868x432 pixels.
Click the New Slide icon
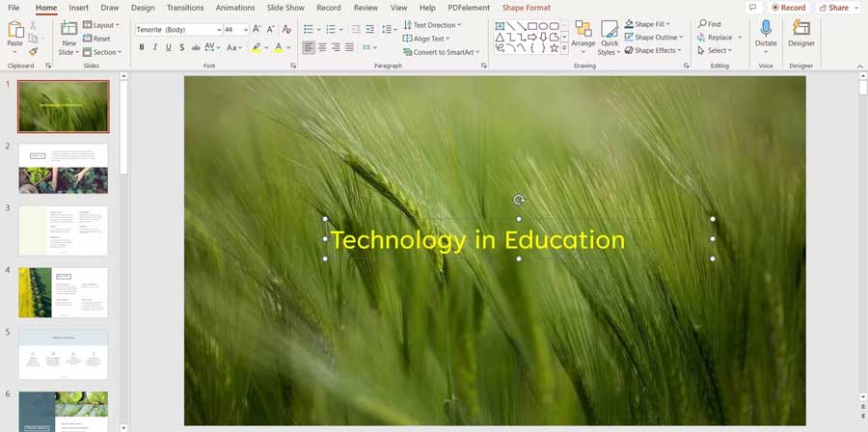[x=68, y=29]
